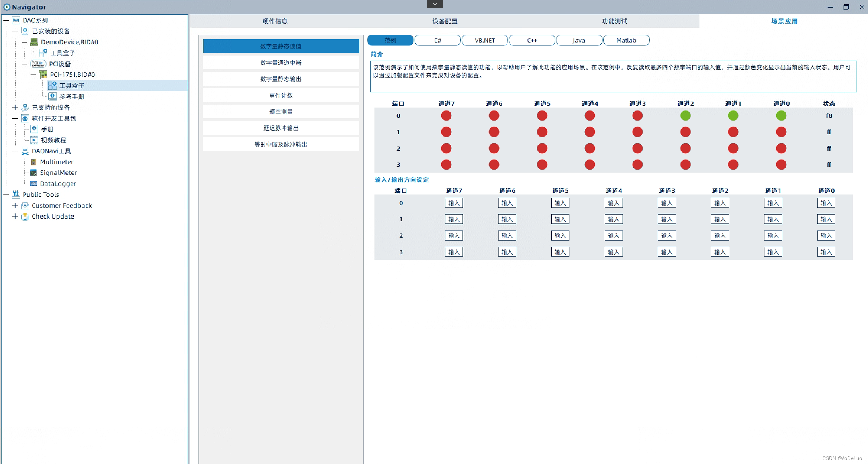This screenshot has height=464, width=868.
Task: Open the C# code tab
Action: point(437,40)
